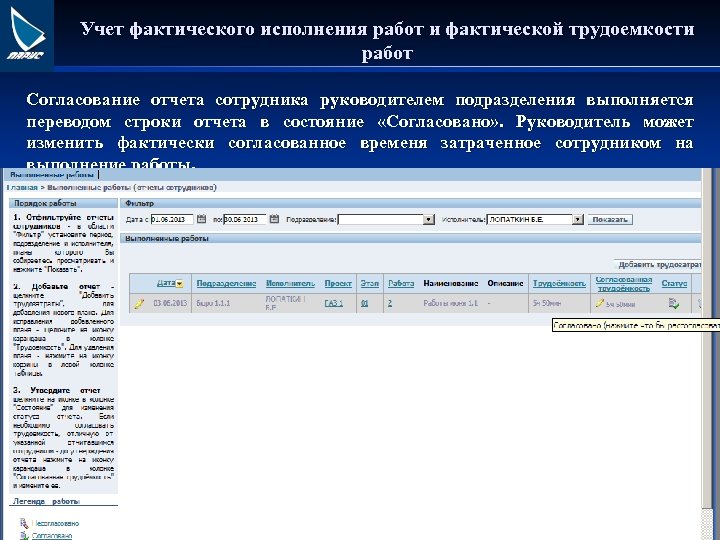720x540 pixels.
Task: Sort by Статус column header
Action: (674, 283)
